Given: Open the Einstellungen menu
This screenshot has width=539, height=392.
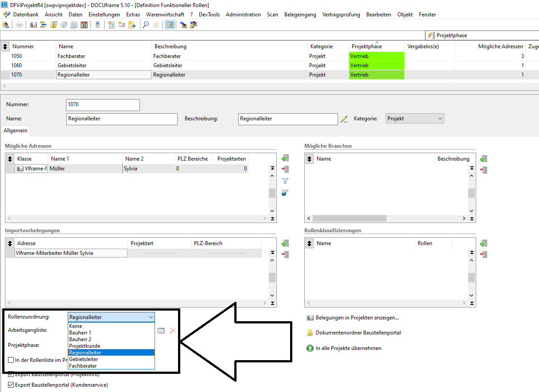Looking at the screenshot, I should pos(104,15).
